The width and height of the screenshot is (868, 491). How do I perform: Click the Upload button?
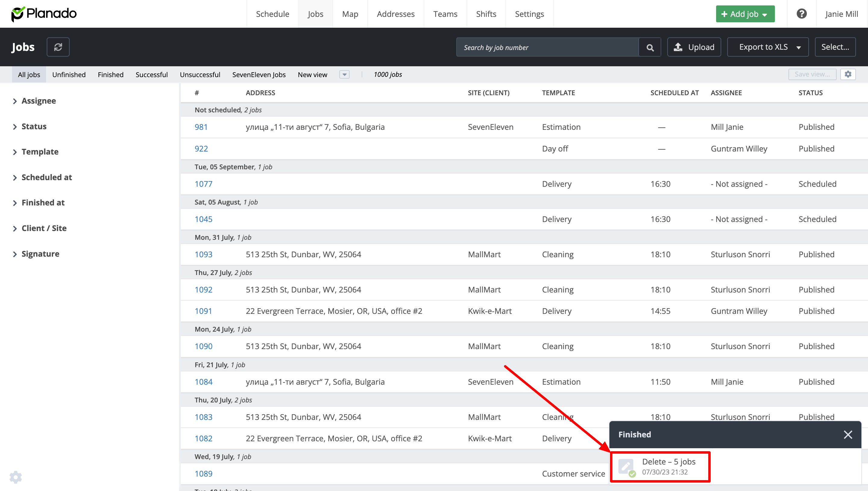tap(694, 47)
